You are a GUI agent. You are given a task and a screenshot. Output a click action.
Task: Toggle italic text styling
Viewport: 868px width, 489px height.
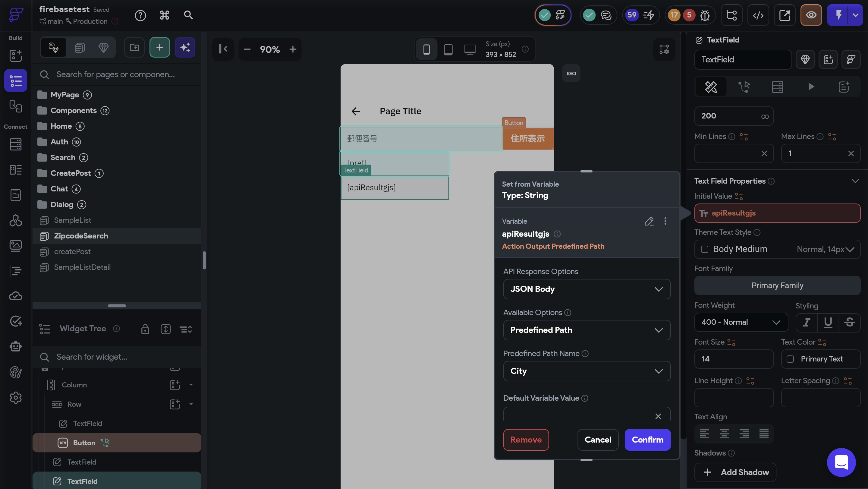pyautogui.click(x=806, y=323)
